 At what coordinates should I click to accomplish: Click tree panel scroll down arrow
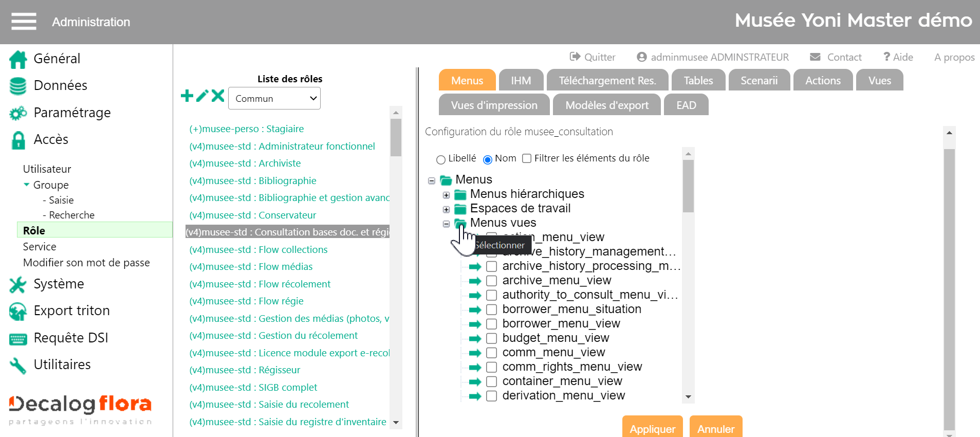689,397
